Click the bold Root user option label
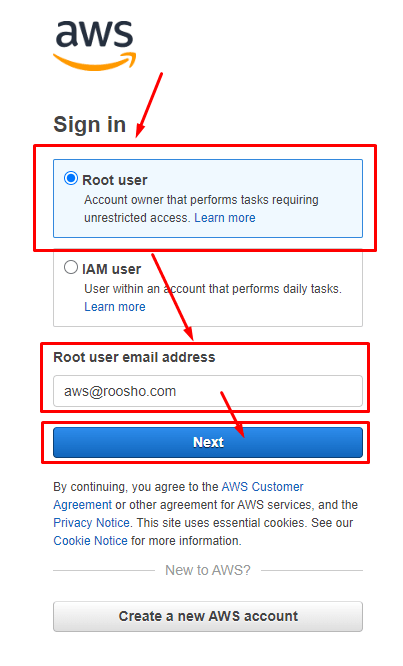The height and width of the screenshot is (666, 403). tap(115, 180)
